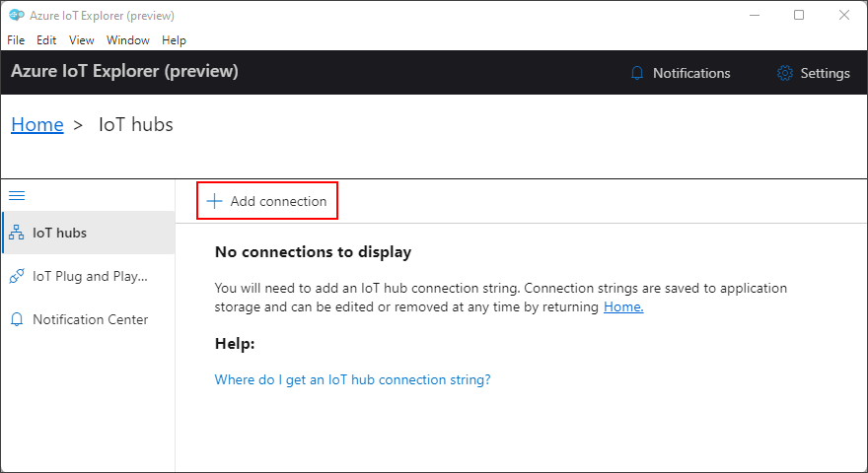This screenshot has width=868, height=473.
Task: Go to the Home breadcrumb link
Action: click(37, 125)
